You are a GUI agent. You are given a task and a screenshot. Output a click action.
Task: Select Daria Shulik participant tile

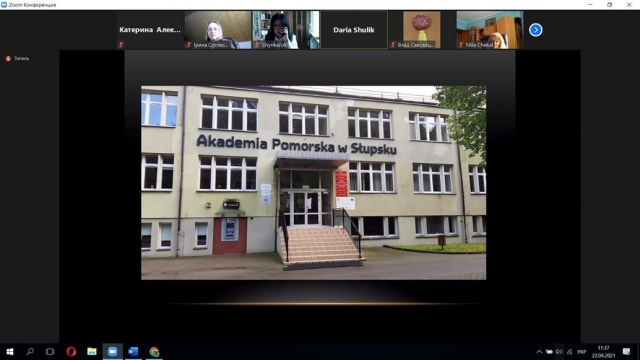click(x=354, y=30)
